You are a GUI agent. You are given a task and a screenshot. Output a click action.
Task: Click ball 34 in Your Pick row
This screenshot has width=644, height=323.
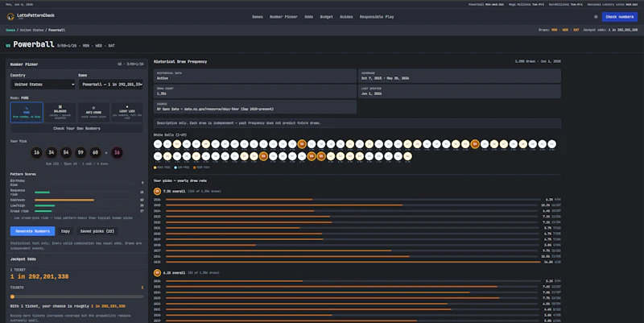[52, 152]
